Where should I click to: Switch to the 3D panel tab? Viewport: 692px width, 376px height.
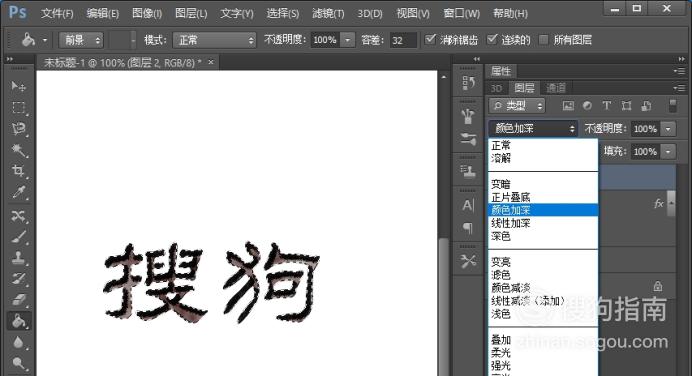click(x=496, y=88)
